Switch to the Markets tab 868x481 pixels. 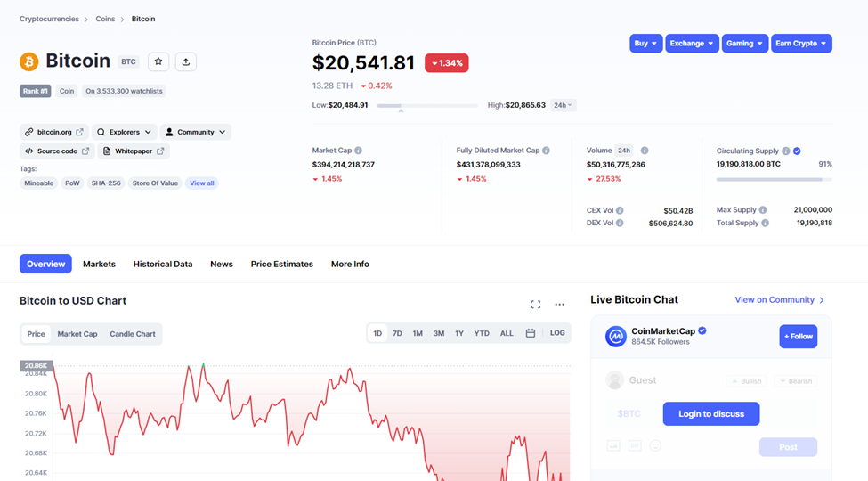tap(99, 264)
